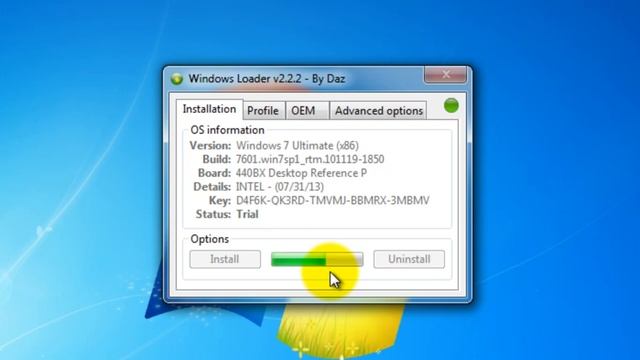Open the OEM tab

coord(307,111)
